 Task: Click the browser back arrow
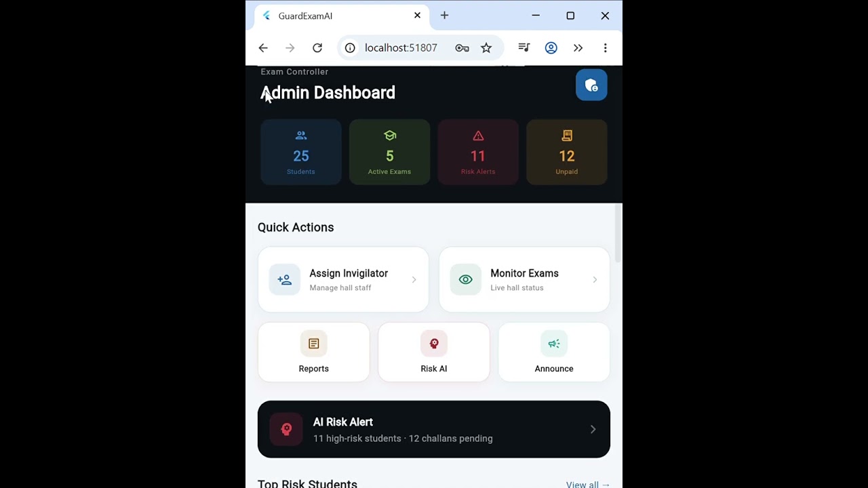pos(263,47)
